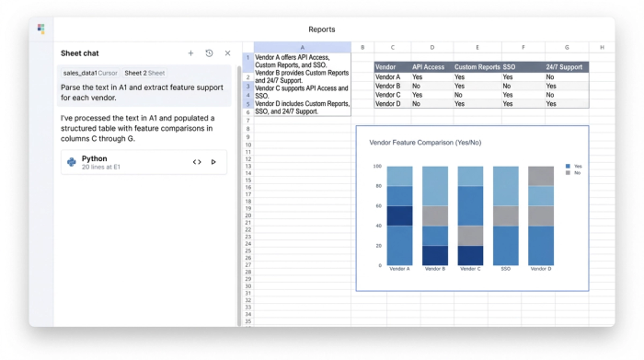Click the Vendor A stacked bar

399,215
